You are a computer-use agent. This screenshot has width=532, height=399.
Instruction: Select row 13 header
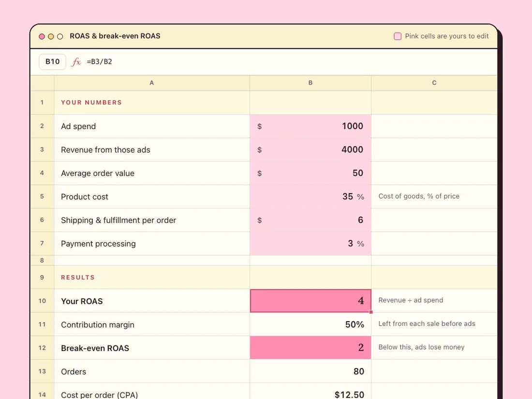[x=42, y=371]
